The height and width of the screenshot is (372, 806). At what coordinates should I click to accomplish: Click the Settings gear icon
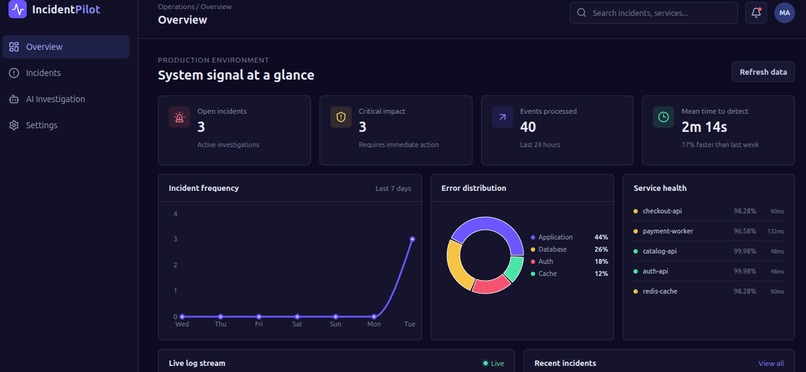14,125
